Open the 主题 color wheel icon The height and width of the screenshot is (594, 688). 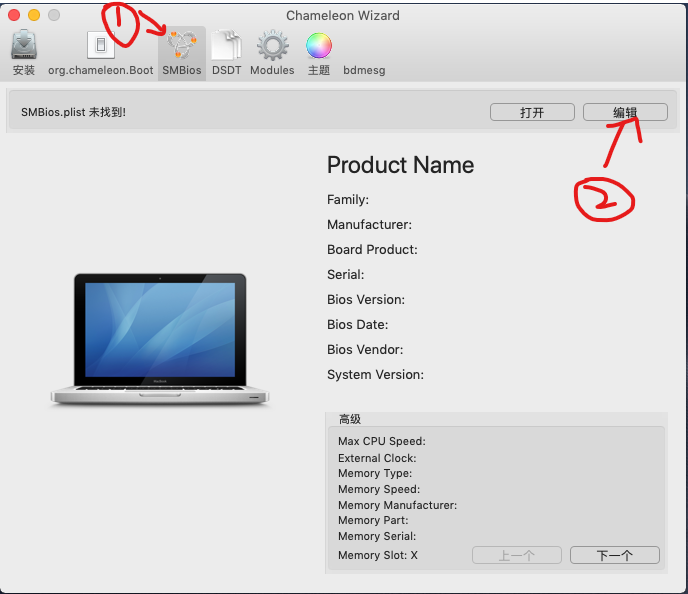tap(319, 46)
